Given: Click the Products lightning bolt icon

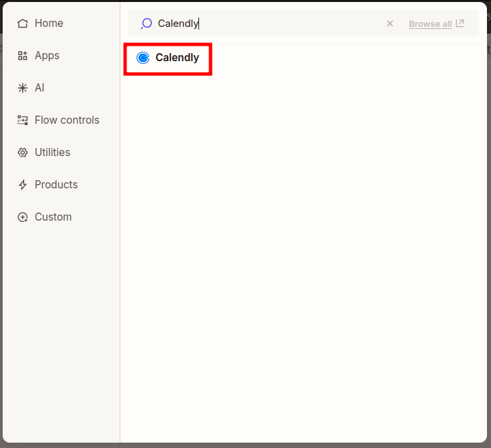Looking at the screenshot, I should (23, 184).
